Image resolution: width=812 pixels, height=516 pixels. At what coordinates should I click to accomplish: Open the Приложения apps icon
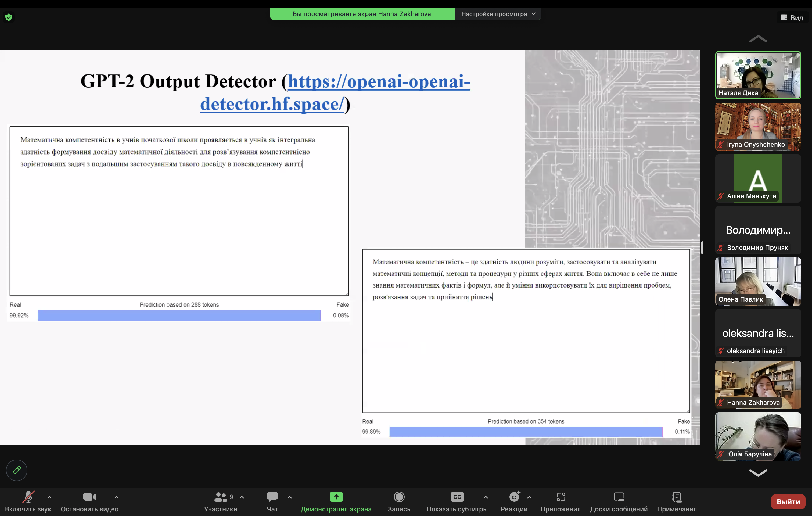pos(561,497)
